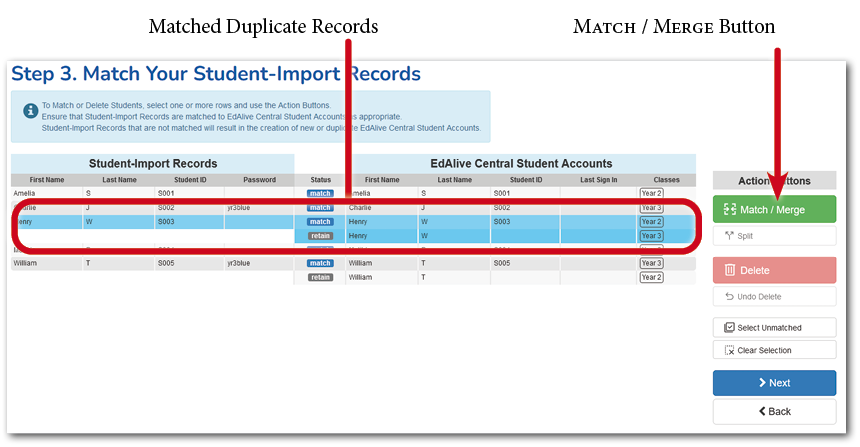Click the Clear Selection button
Screen dimensions: 860x447
[x=774, y=350]
